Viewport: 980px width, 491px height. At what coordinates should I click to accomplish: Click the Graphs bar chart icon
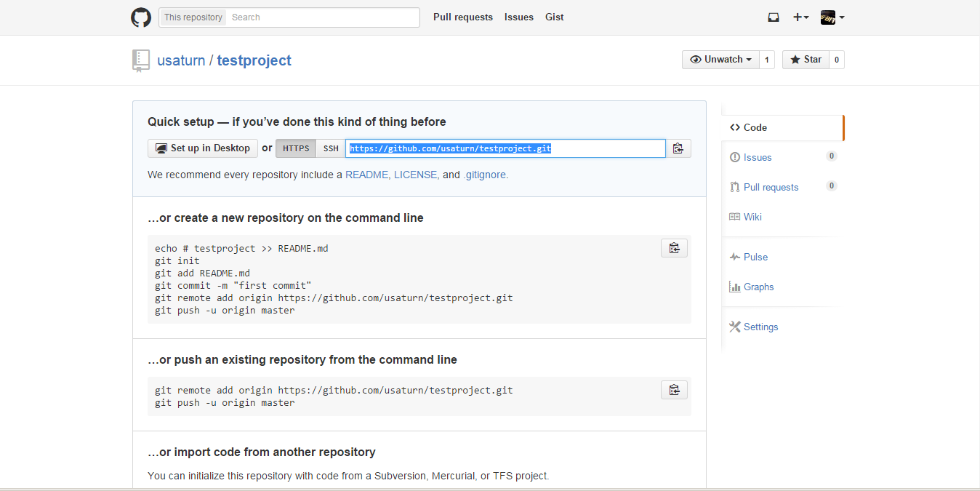(735, 287)
